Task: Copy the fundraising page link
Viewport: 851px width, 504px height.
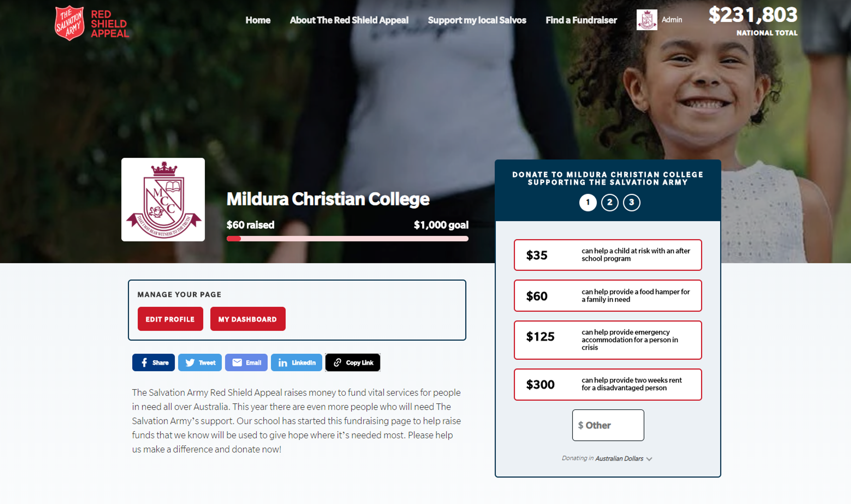Action: tap(353, 362)
